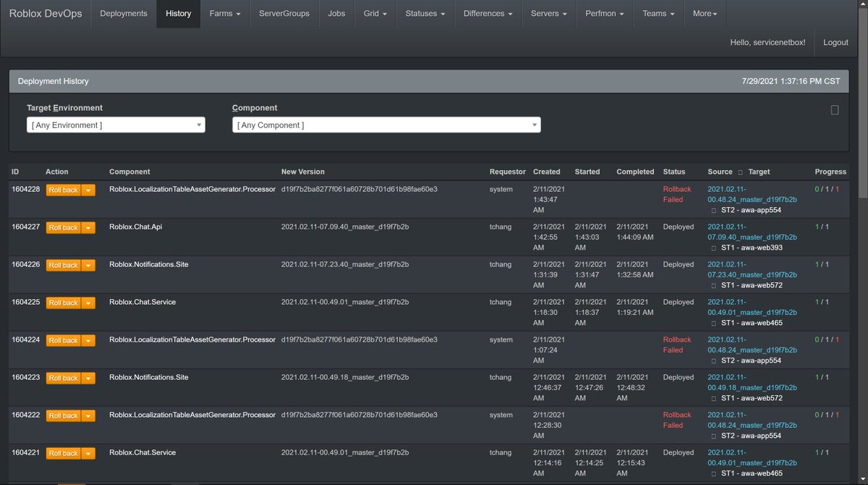Expand Roll back caret for deployment 1604223

(88, 378)
